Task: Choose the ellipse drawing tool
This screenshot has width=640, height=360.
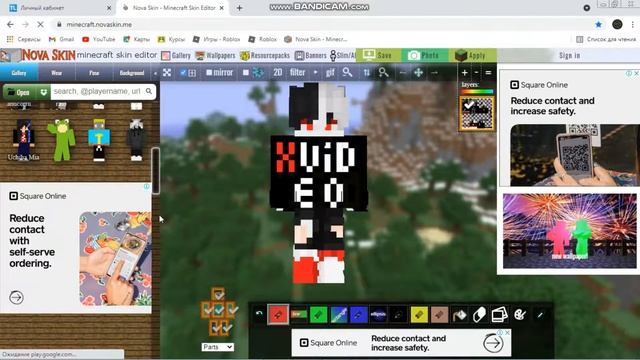Action: point(378,315)
